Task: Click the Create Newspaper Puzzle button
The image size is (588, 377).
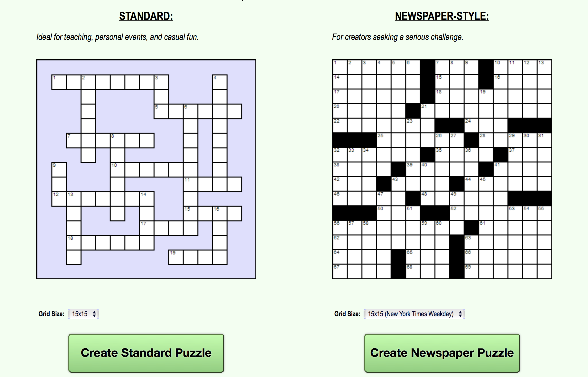Action: click(x=442, y=353)
